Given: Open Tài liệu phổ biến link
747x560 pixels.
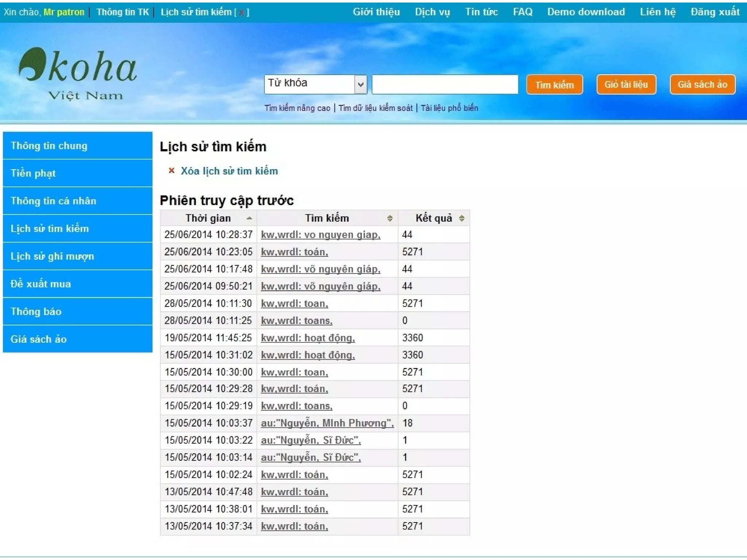Looking at the screenshot, I should tap(449, 108).
